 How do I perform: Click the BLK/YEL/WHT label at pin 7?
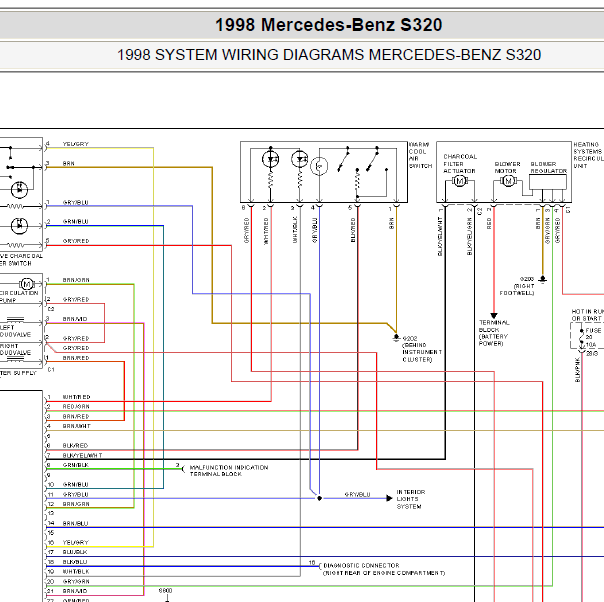82,455
